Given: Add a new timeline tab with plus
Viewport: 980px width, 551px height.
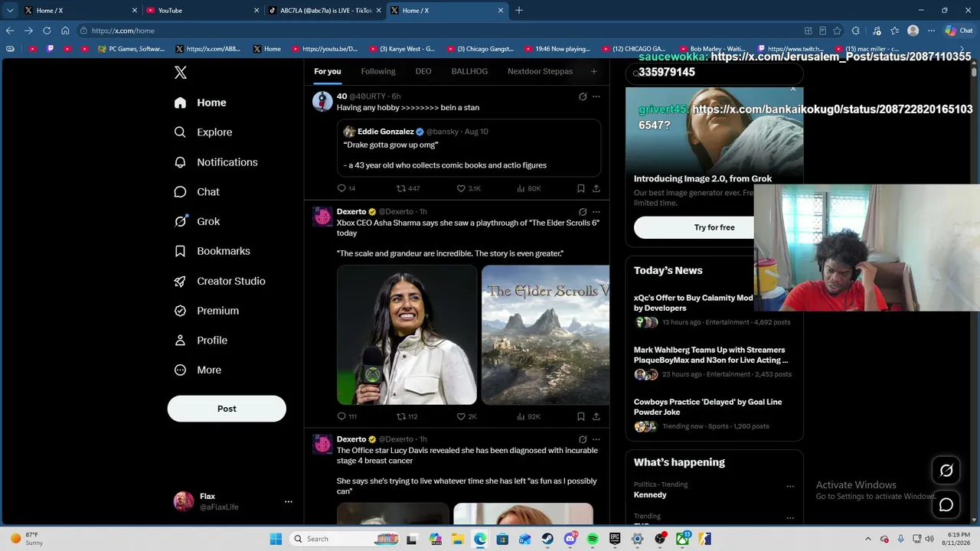Looking at the screenshot, I should [x=593, y=72].
